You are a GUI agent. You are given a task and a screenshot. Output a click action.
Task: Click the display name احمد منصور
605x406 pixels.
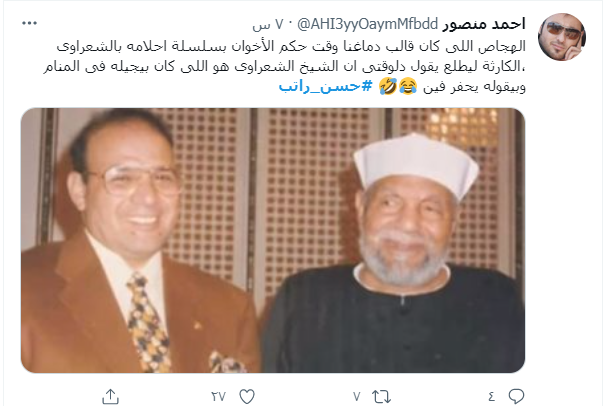[x=484, y=24]
